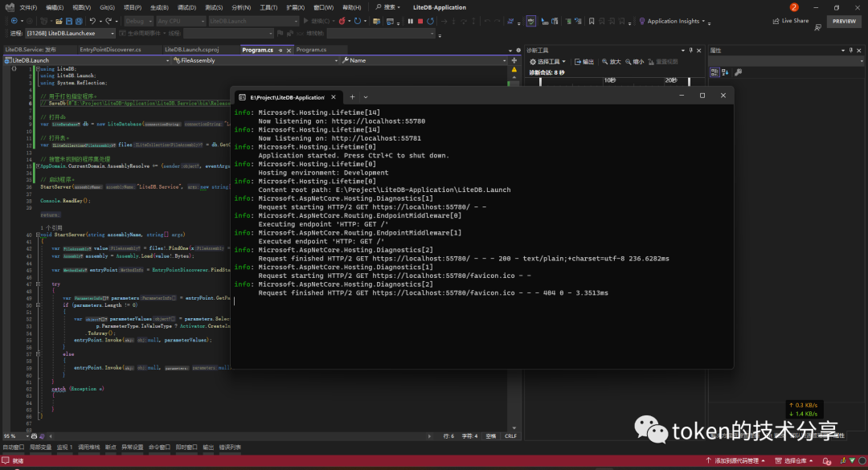Switch to the EntryPointDiscoverer.cs tab
This screenshot has width=868, height=470.
pos(110,50)
